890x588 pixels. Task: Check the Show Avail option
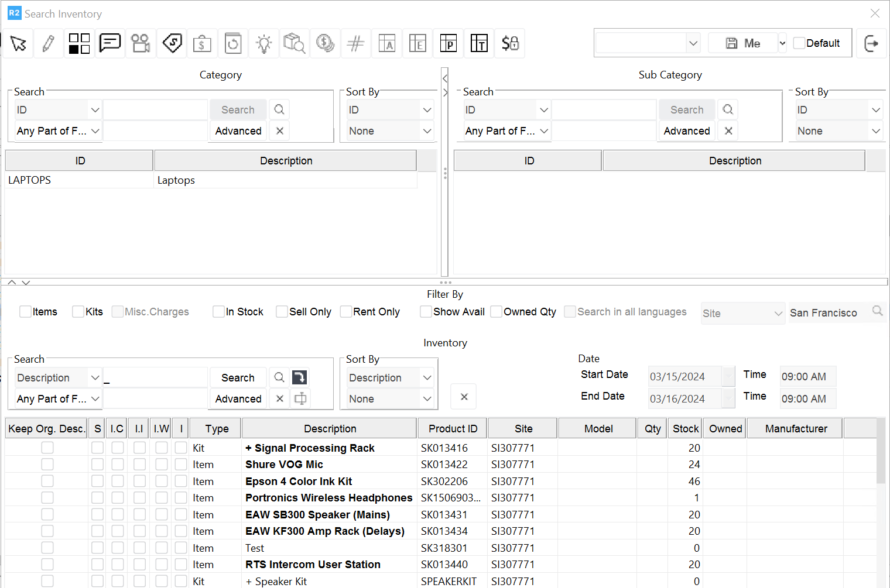(426, 312)
